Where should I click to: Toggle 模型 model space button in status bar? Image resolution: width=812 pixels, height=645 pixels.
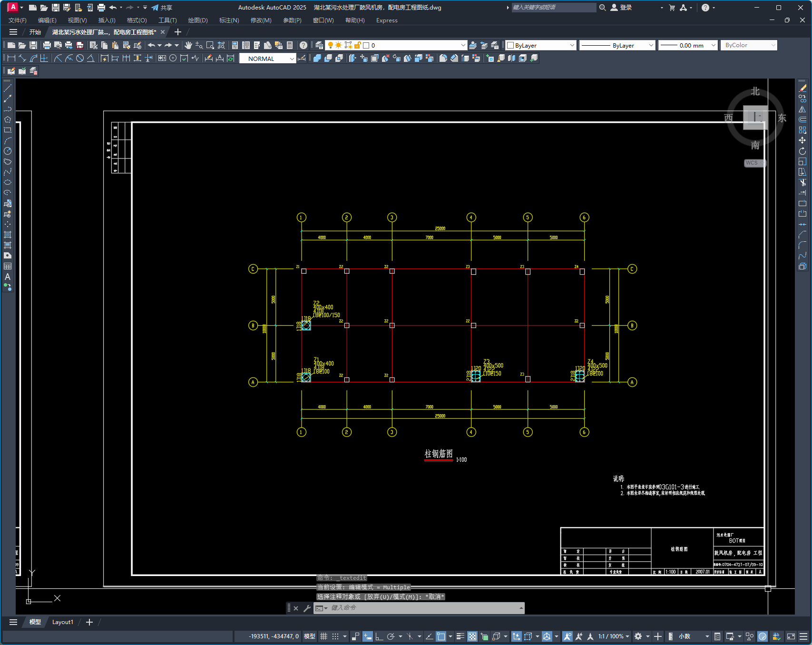(x=310, y=636)
